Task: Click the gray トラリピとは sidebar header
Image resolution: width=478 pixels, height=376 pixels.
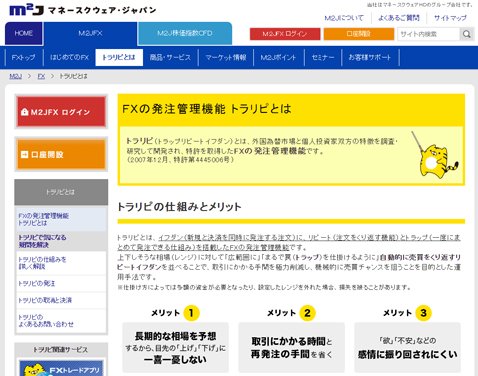Action: (61, 192)
